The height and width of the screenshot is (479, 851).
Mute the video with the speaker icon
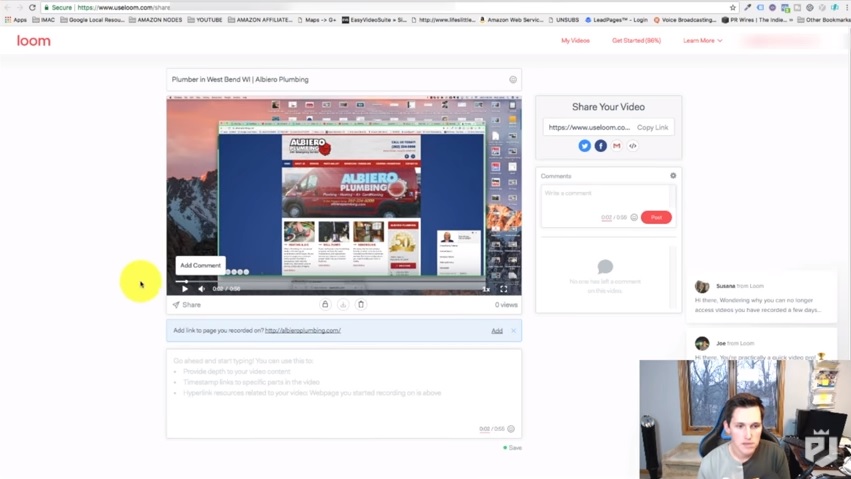tap(201, 289)
